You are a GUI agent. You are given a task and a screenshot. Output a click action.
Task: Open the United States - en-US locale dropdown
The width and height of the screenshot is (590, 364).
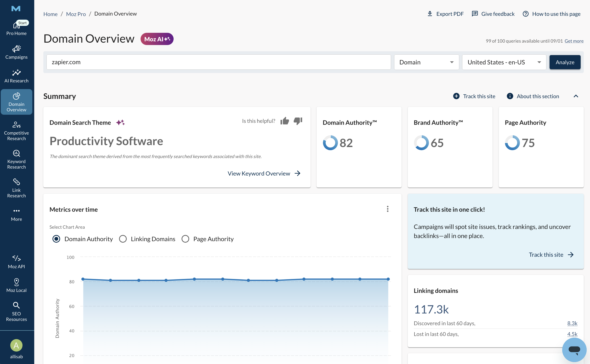click(504, 62)
